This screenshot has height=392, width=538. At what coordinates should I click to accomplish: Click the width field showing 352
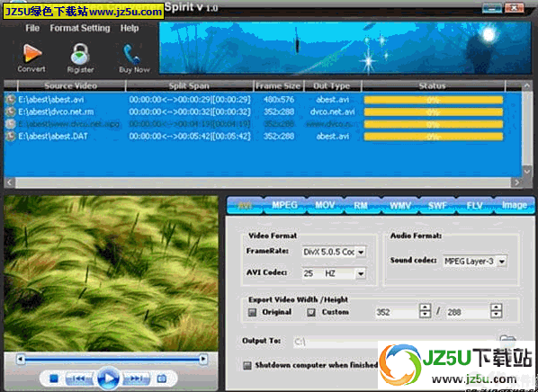[397, 312]
